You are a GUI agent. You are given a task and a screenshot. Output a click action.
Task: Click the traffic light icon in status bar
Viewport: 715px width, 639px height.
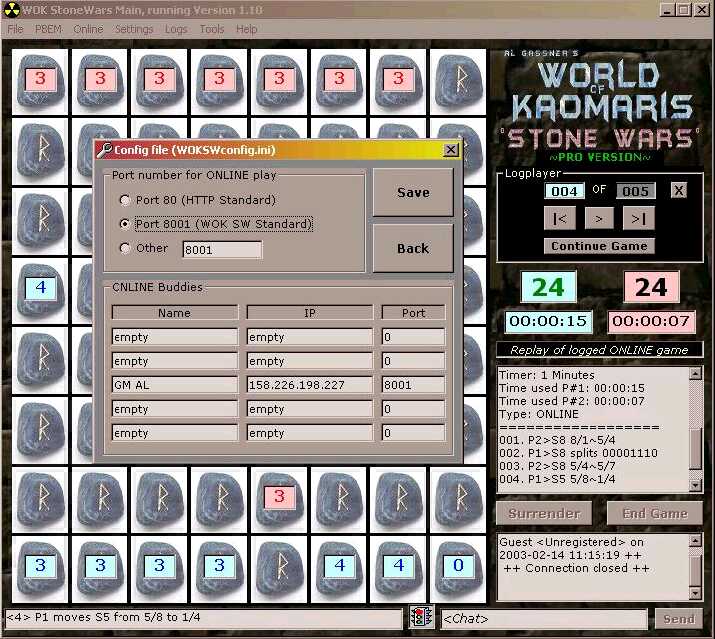coord(420,617)
